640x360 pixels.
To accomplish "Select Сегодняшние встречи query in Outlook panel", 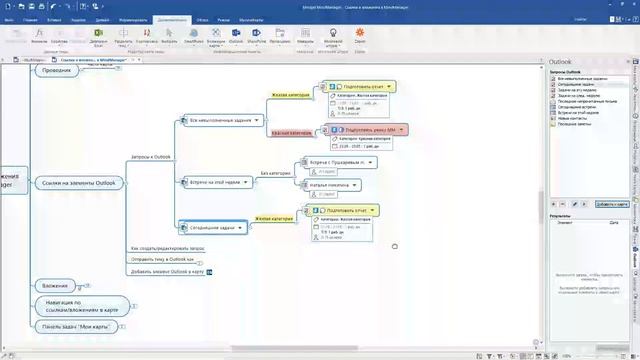I will click(577, 107).
